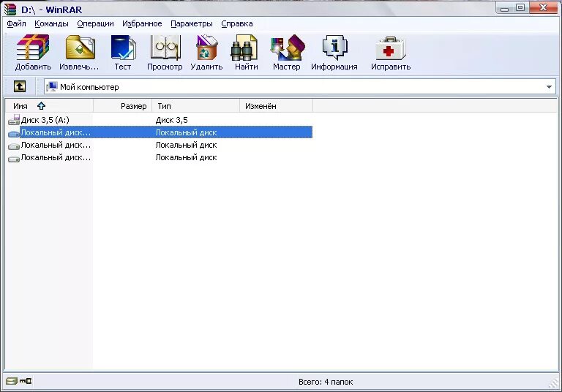562x392 pixels.
Task: Click the Диск 3,5 type cell
Action: [172, 120]
